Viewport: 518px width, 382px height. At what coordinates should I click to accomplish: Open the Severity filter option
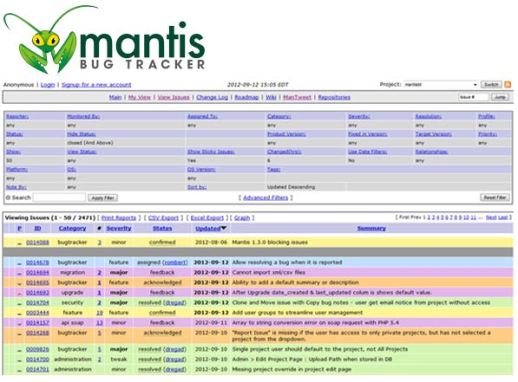(359, 116)
